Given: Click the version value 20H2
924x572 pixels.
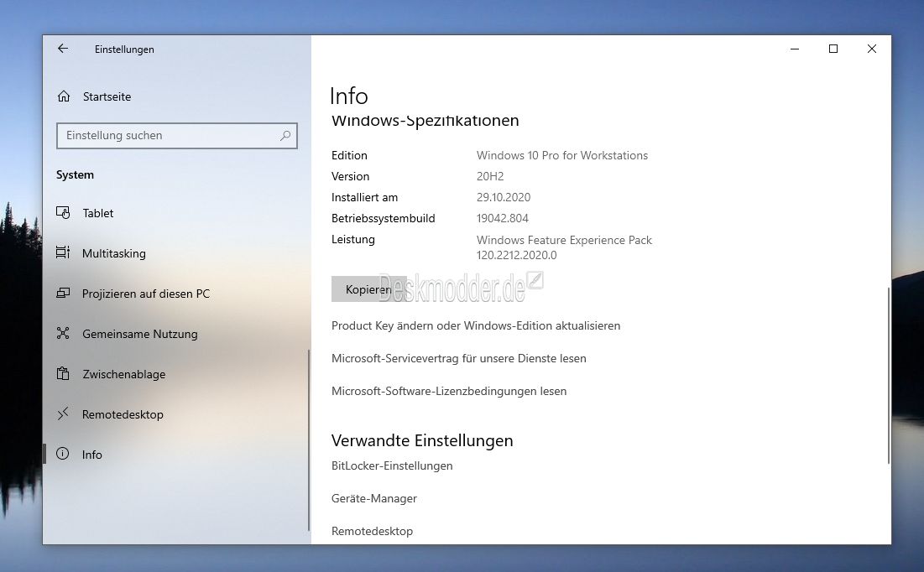Looking at the screenshot, I should [x=490, y=176].
